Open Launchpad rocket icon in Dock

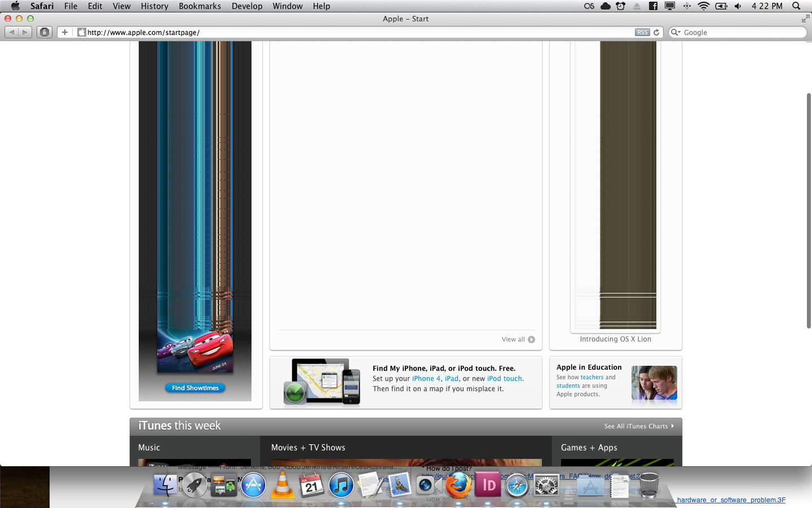(195, 485)
